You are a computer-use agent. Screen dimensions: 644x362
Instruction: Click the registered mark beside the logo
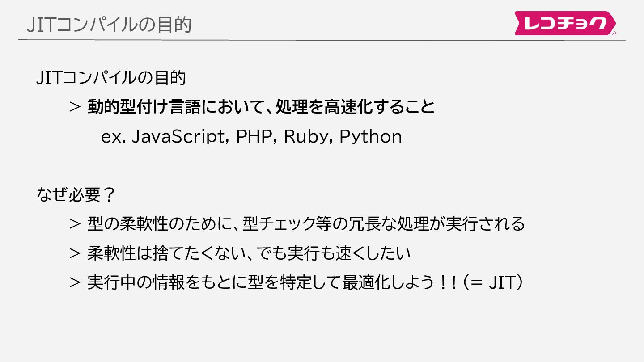click(x=614, y=33)
